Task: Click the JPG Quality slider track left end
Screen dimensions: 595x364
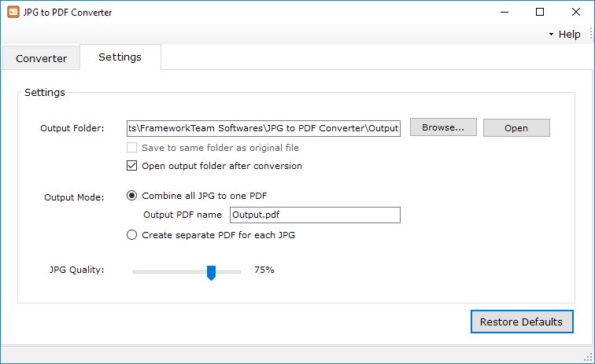Action: (x=135, y=272)
